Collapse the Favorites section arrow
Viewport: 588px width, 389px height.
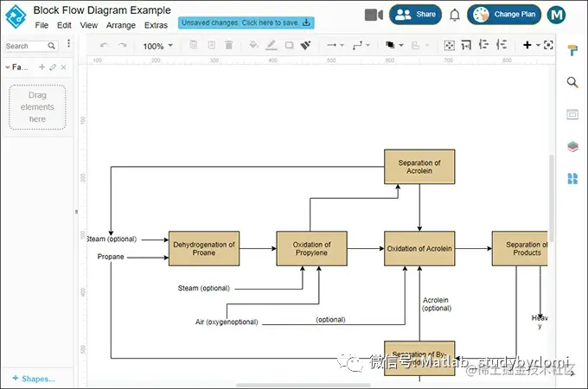coord(8,67)
